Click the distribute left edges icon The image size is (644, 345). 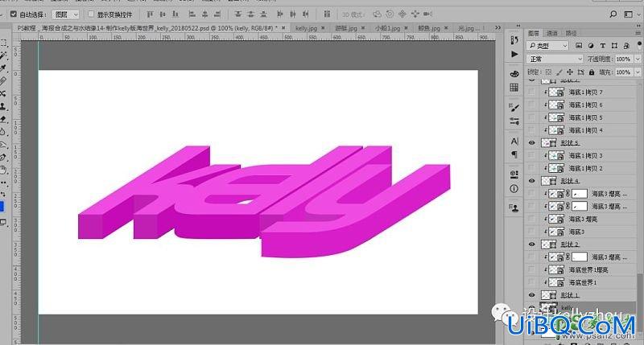tap(280, 14)
